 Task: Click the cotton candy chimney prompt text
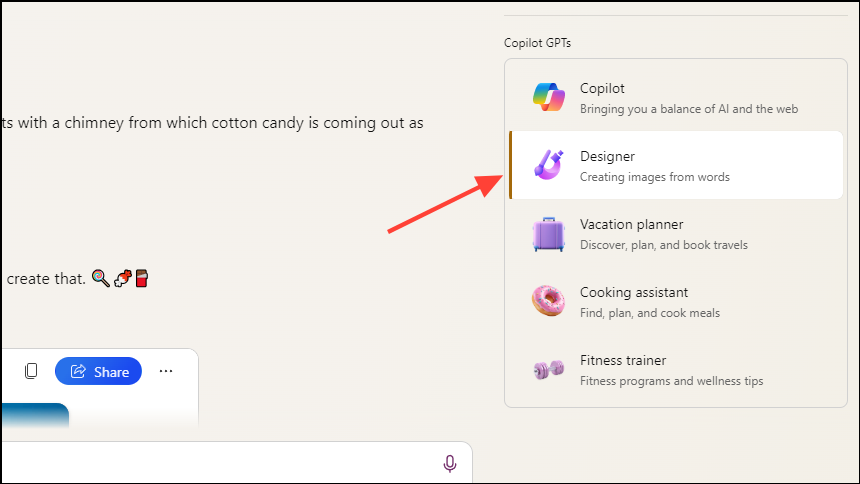(213, 123)
